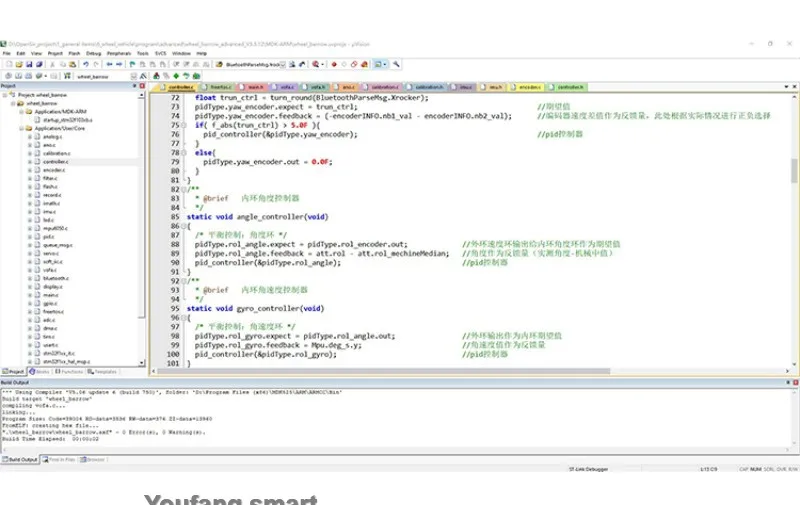The image size is (800, 505).
Task: Click the Undo arrow icon
Action: (x=86, y=64)
